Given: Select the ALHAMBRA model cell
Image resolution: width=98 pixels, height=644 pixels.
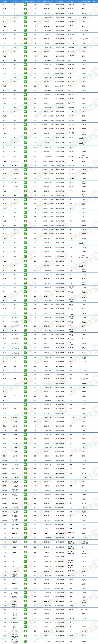Looking at the screenshot, I should 15,417.
